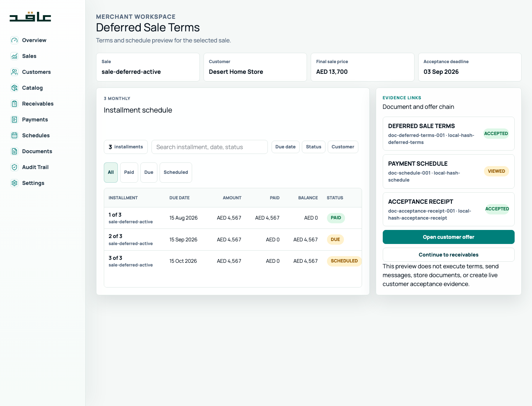Filter installments by Paid
Image resolution: width=532 pixels, height=406 pixels.
[129, 172]
